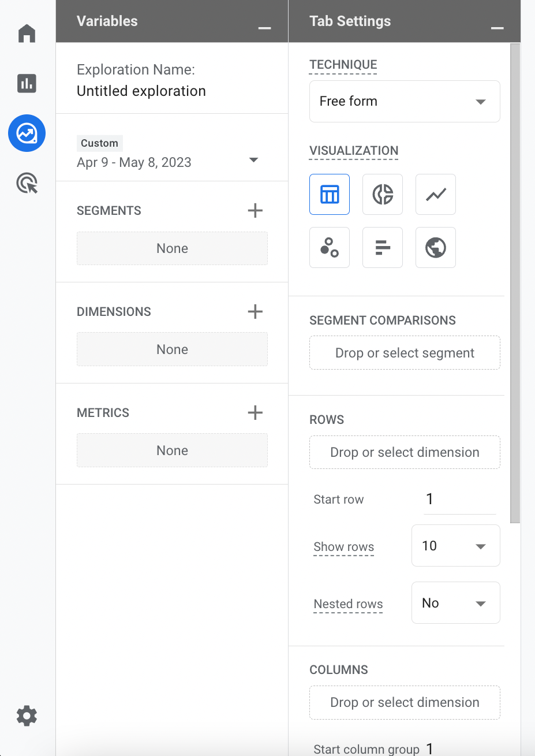Select the geo map visualization

click(436, 247)
